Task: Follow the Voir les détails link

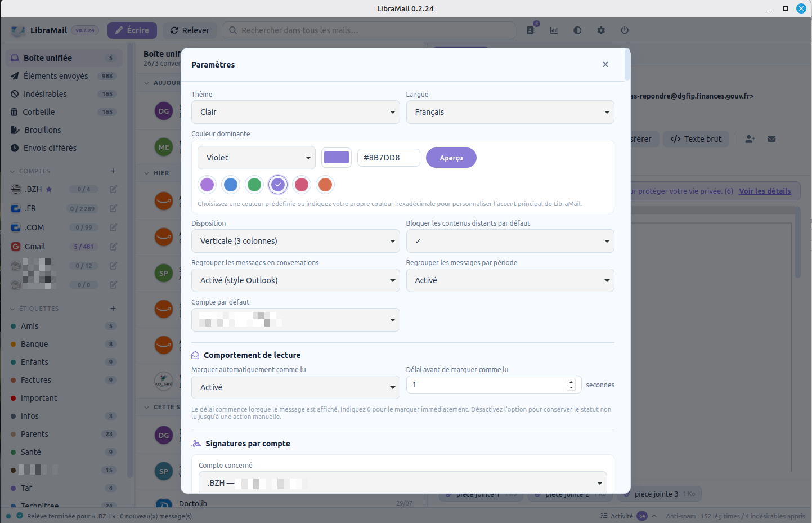Action: click(765, 191)
